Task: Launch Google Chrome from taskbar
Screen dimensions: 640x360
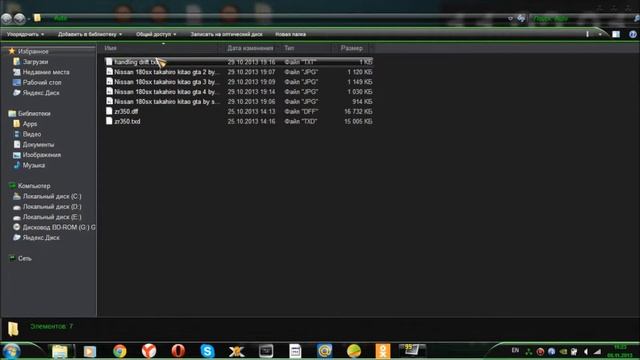Action: point(120,351)
